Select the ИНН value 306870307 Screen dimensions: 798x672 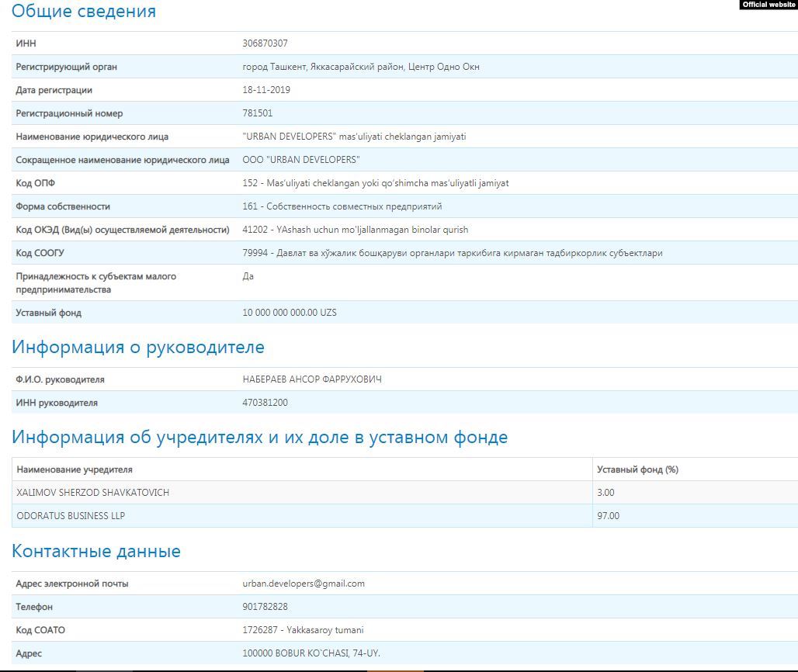pos(265,43)
